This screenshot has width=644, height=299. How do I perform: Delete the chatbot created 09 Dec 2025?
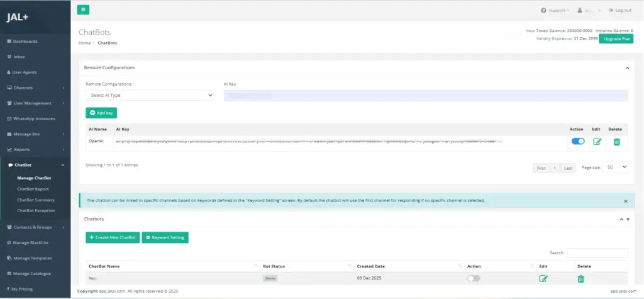[x=580, y=279]
